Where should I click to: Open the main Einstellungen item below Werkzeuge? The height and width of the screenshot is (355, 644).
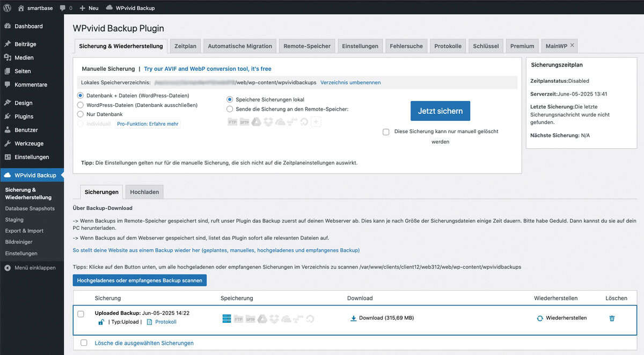pos(32,157)
